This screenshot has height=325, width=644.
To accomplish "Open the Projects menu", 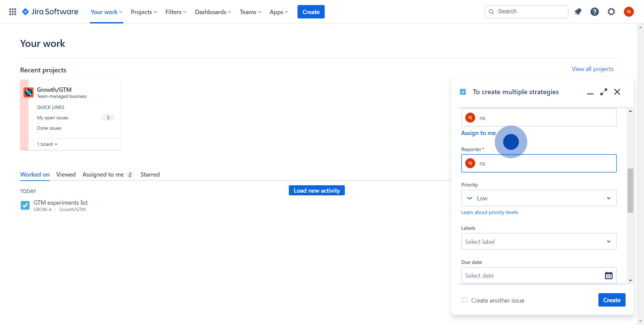I will (144, 12).
